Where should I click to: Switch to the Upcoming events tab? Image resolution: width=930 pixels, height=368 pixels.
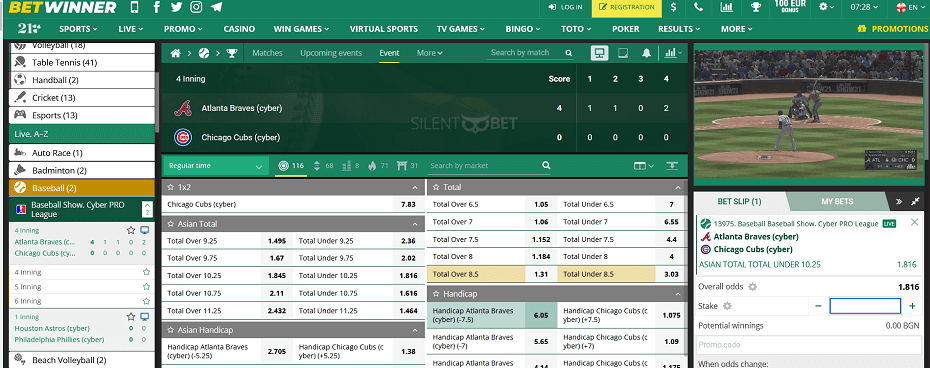331,53
